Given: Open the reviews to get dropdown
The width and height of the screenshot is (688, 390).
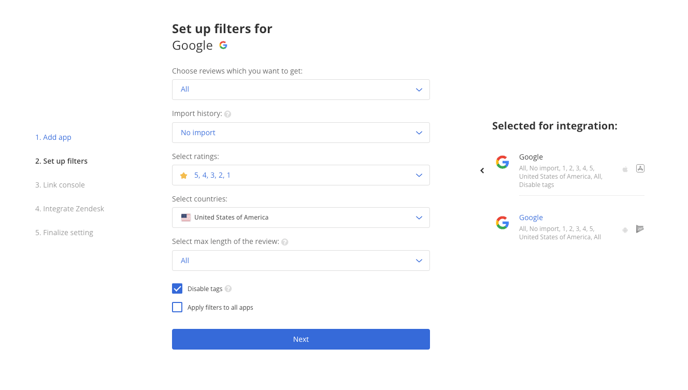Looking at the screenshot, I should coord(301,89).
